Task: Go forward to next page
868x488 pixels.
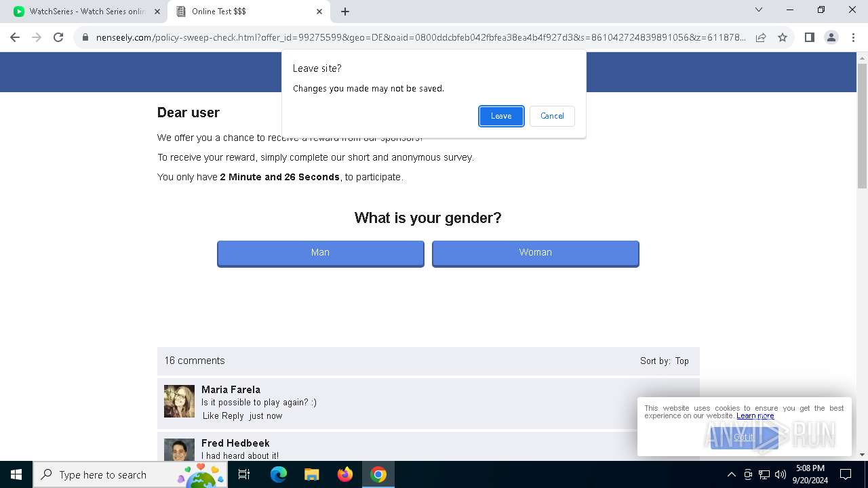Action: pyautogui.click(x=37, y=37)
